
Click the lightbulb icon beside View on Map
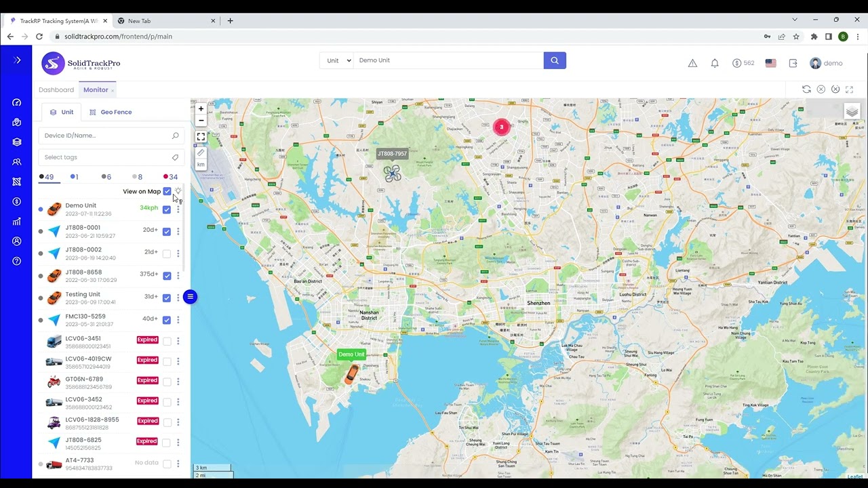(178, 191)
